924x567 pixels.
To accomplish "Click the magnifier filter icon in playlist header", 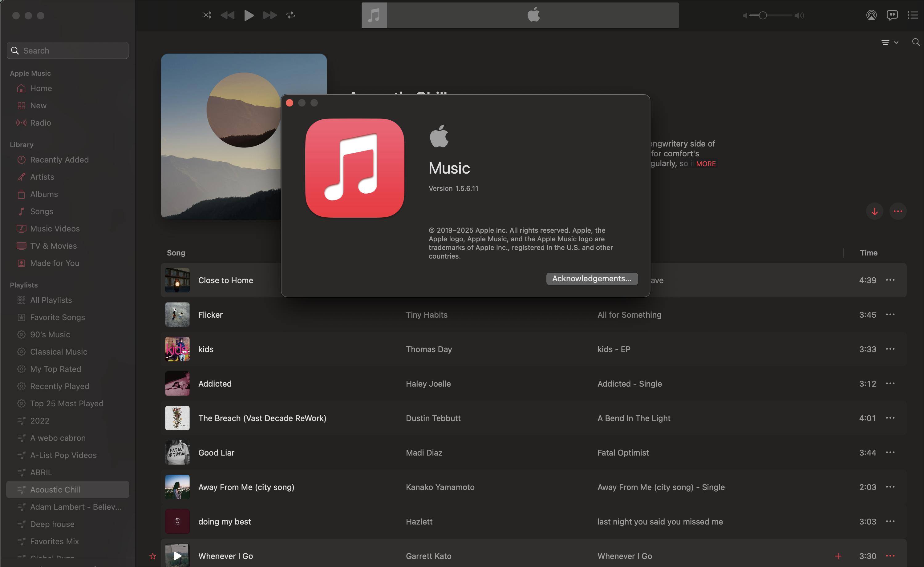I will 916,42.
